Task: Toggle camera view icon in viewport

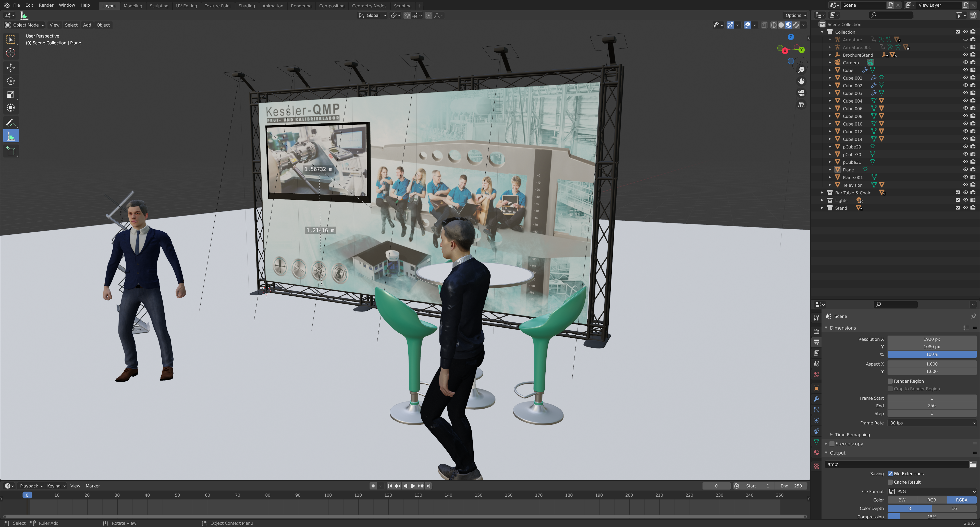Action: click(801, 93)
